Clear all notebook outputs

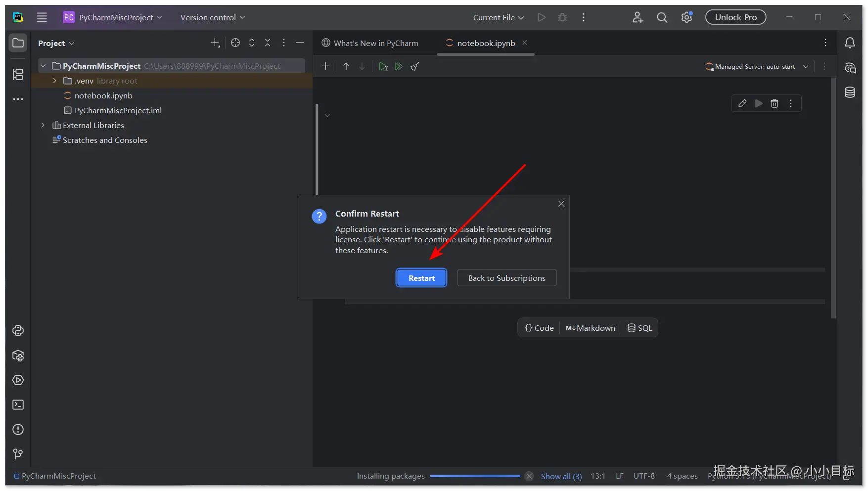pos(415,66)
